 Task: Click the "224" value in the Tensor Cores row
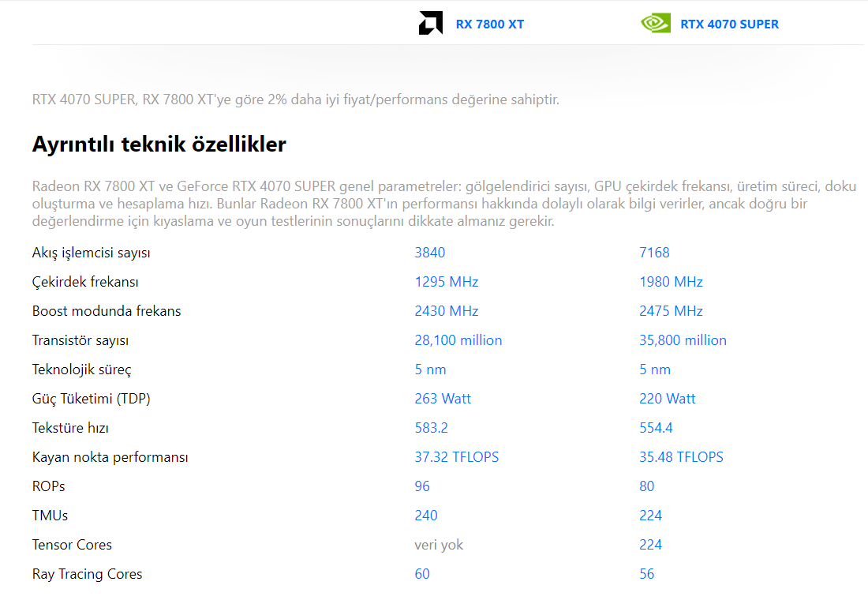pyautogui.click(x=650, y=546)
